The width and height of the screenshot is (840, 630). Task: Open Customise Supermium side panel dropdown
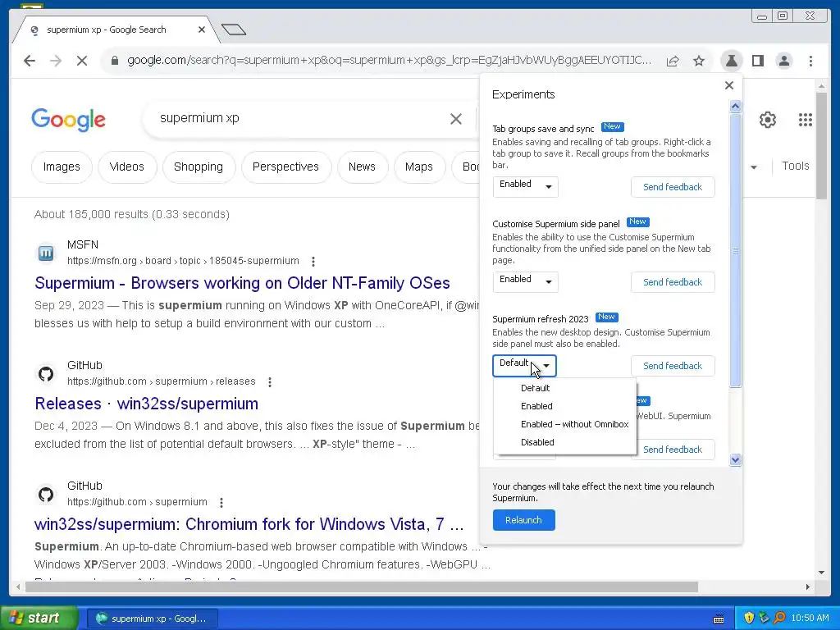[x=526, y=282]
